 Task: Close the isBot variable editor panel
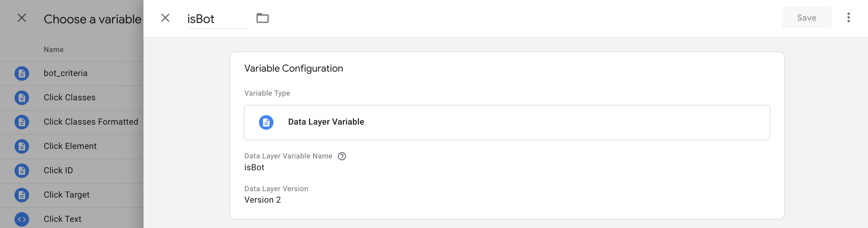pos(165,18)
